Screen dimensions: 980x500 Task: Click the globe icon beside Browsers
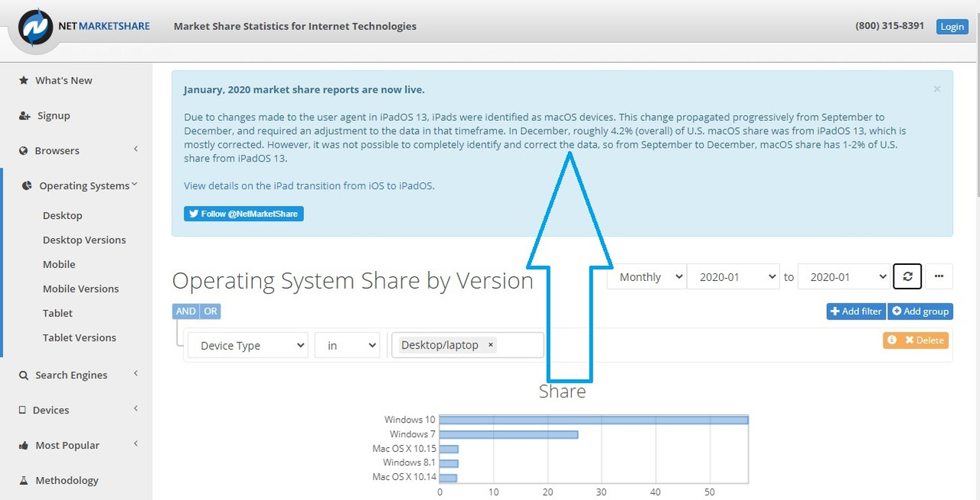[24, 151]
